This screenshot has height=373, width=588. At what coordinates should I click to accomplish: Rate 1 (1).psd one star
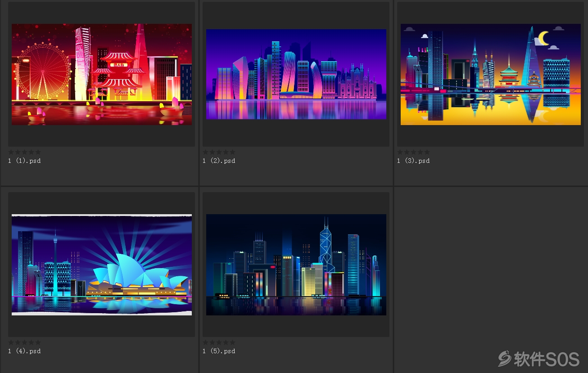11,152
